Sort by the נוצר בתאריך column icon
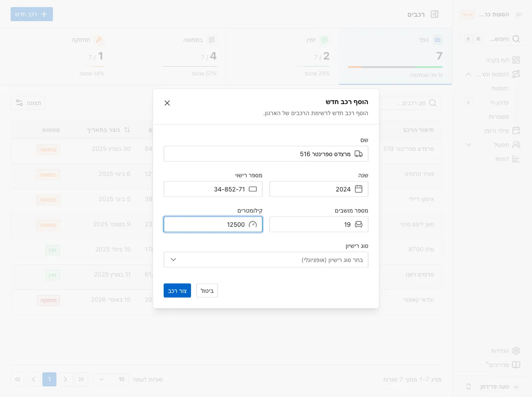Screen dimensions: 532x397 click(x=127, y=130)
